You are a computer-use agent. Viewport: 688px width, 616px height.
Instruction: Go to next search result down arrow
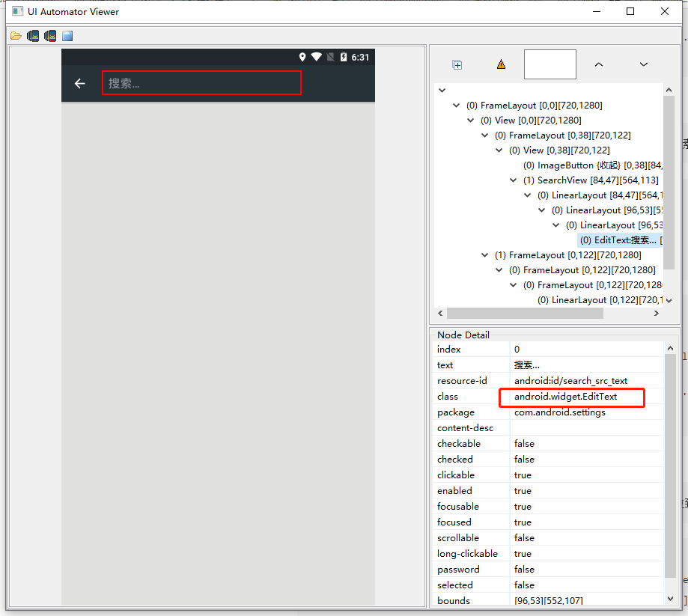click(643, 64)
